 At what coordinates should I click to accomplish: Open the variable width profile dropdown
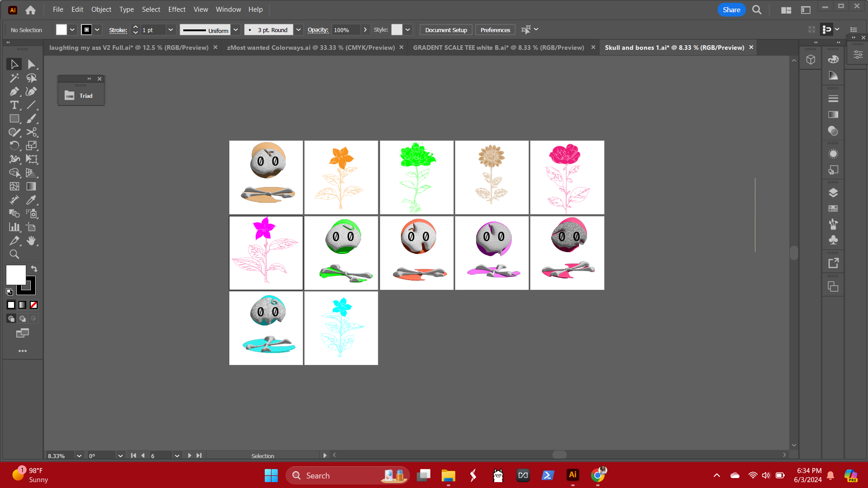[x=236, y=30]
